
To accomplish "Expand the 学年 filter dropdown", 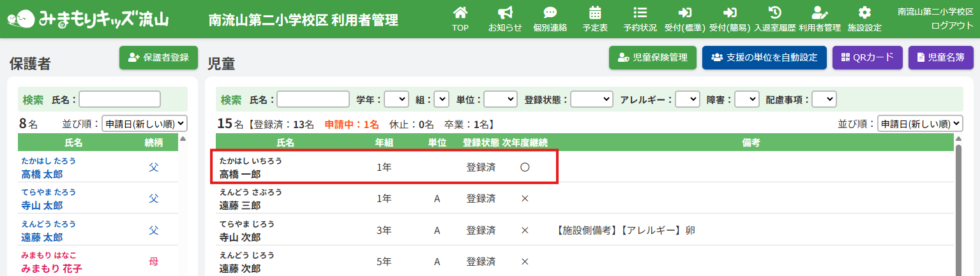I will (396, 99).
